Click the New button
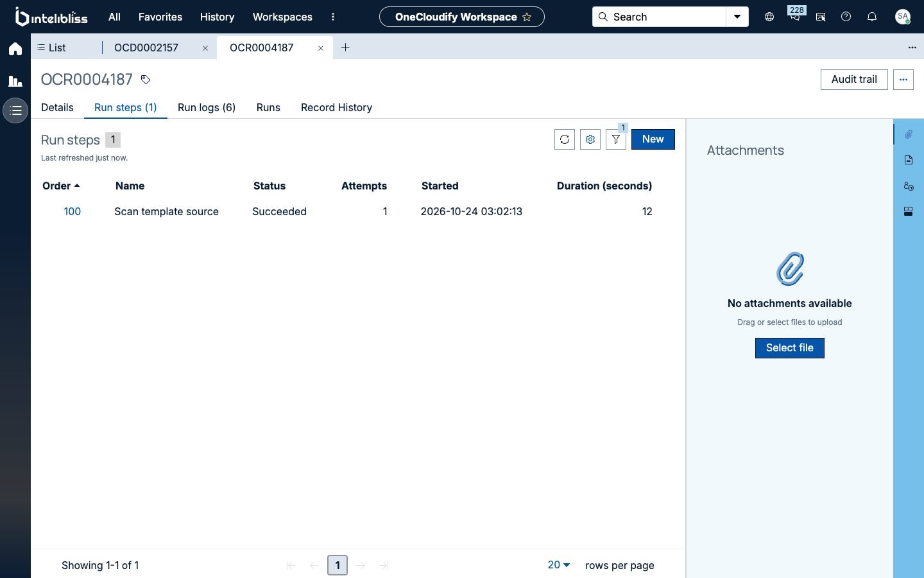 tap(653, 139)
